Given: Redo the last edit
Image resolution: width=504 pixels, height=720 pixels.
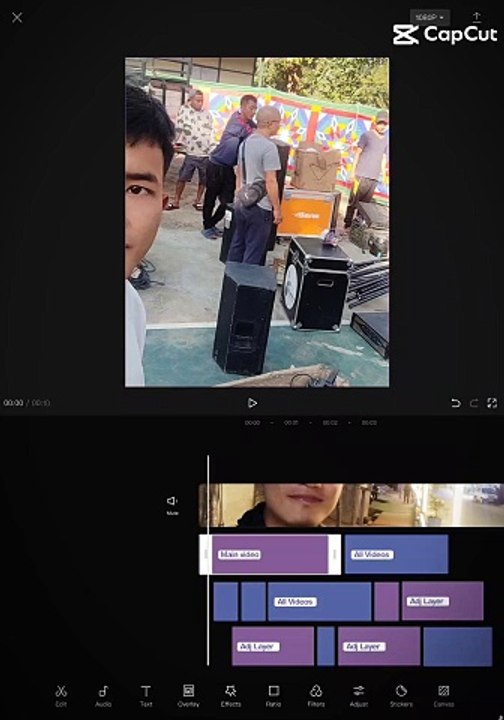Looking at the screenshot, I should click(x=474, y=403).
